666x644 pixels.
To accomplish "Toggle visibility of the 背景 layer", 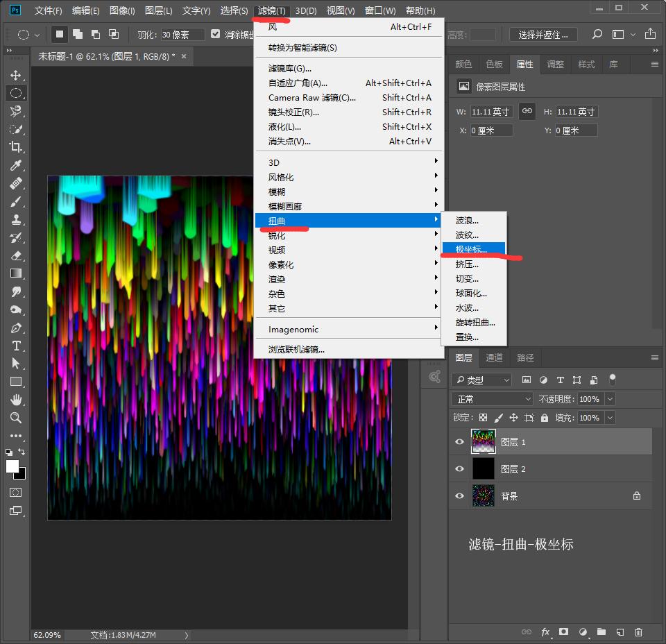I will pyautogui.click(x=459, y=496).
